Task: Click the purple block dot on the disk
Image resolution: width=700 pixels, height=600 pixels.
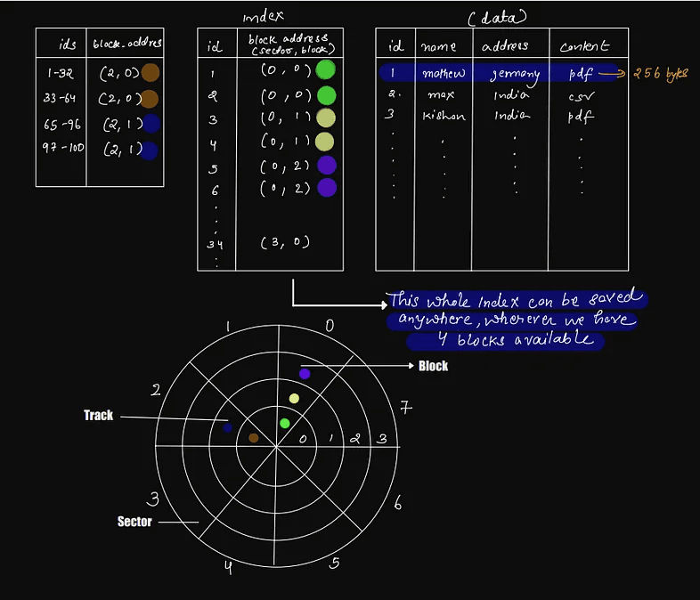Action: [305, 374]
